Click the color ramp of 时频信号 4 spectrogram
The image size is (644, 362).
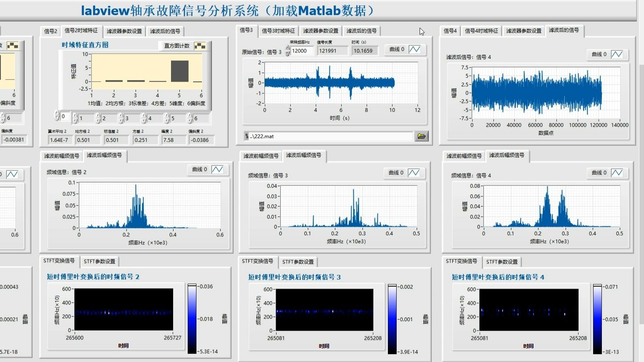tap(598, 319)
